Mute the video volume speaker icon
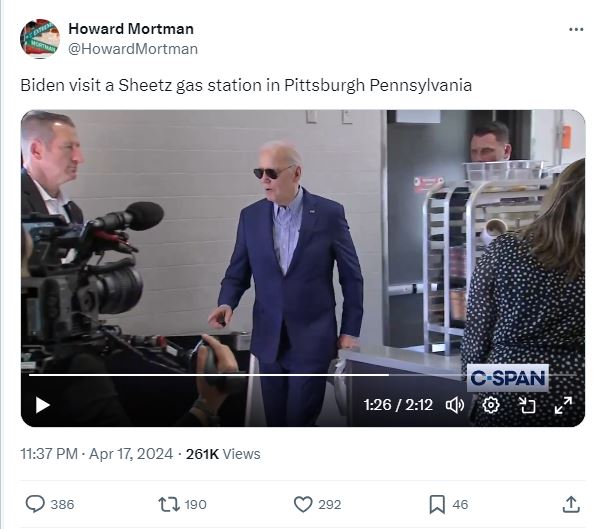 point(455,405)
